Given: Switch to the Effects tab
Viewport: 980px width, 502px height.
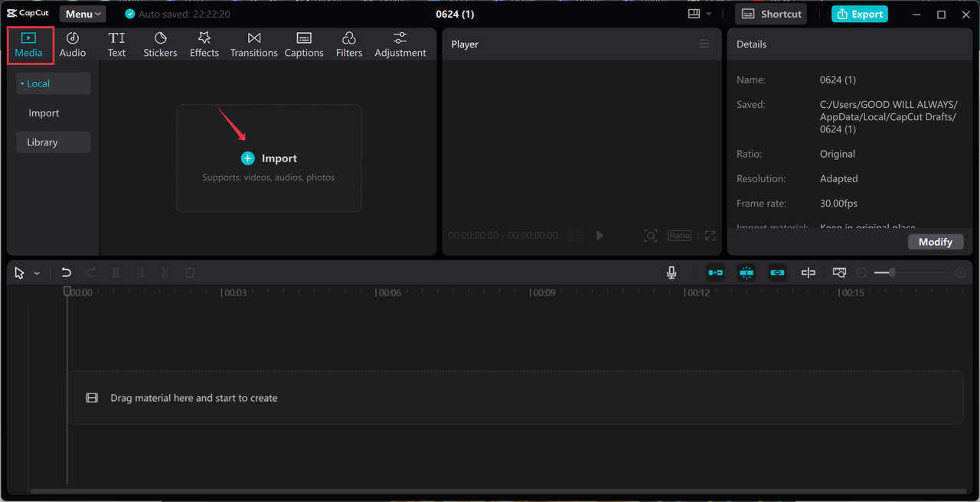Looking at the screenshot, I should tap(204, 44).
